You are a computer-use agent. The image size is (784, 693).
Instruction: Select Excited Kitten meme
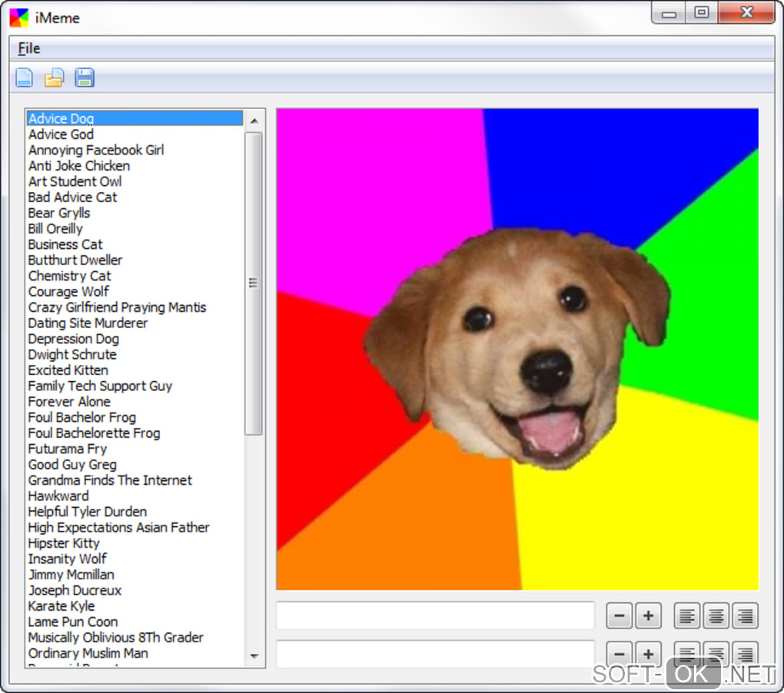pyautogui.click(x=135, y=370)
